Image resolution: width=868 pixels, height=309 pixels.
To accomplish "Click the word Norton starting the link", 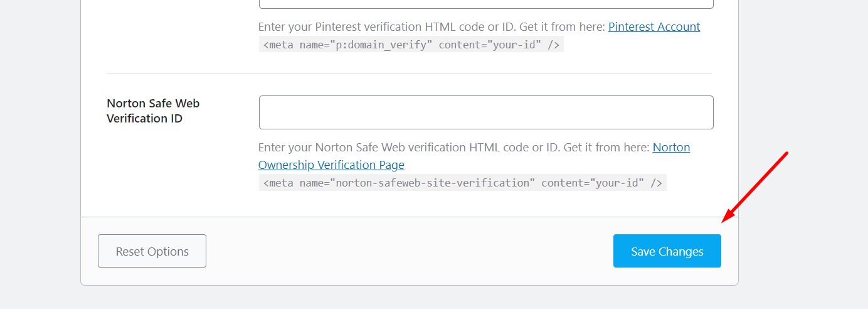I will [671, 148].
